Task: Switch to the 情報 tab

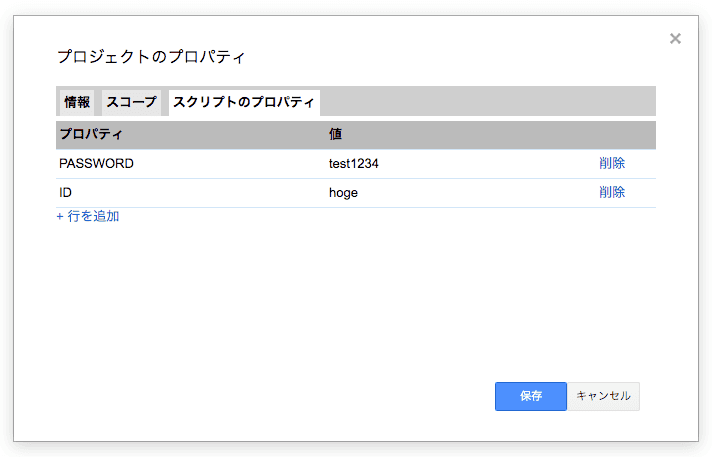Action: click(77, 102)
